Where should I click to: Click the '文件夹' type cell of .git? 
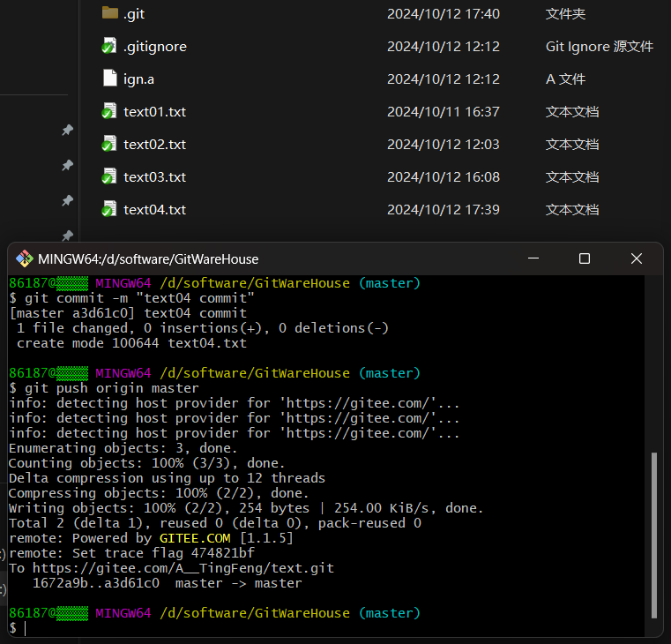click(x=566, y=14)
